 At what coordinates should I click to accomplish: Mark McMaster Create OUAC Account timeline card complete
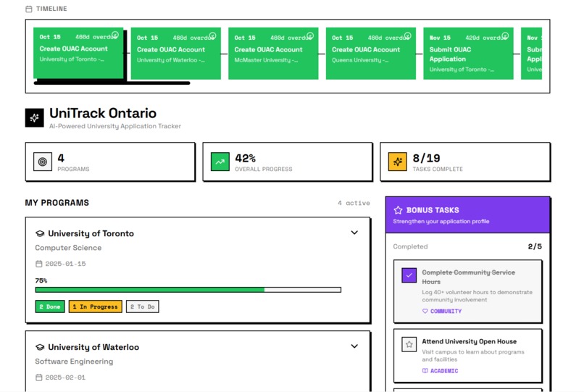pos(310,36)
